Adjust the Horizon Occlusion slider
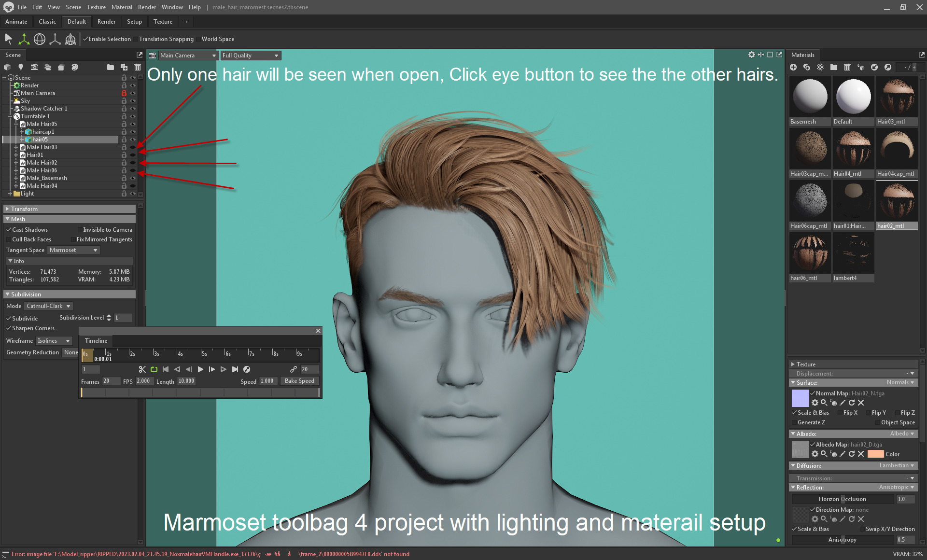Image resolution: width=927 pixels, height=560 pixels. pos(843,499)
